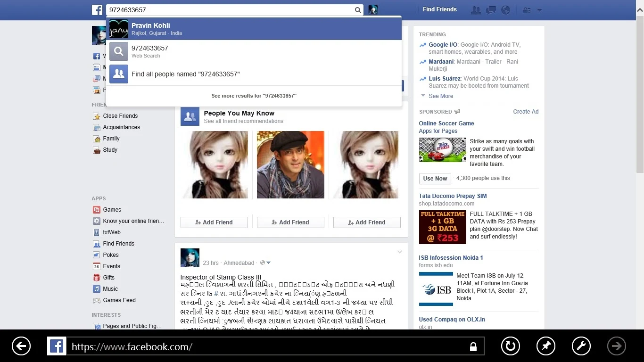This screenshot has width=644, height=362.
Task: Click the Ahmedabad location link on the post
Action: coord(239,263)
